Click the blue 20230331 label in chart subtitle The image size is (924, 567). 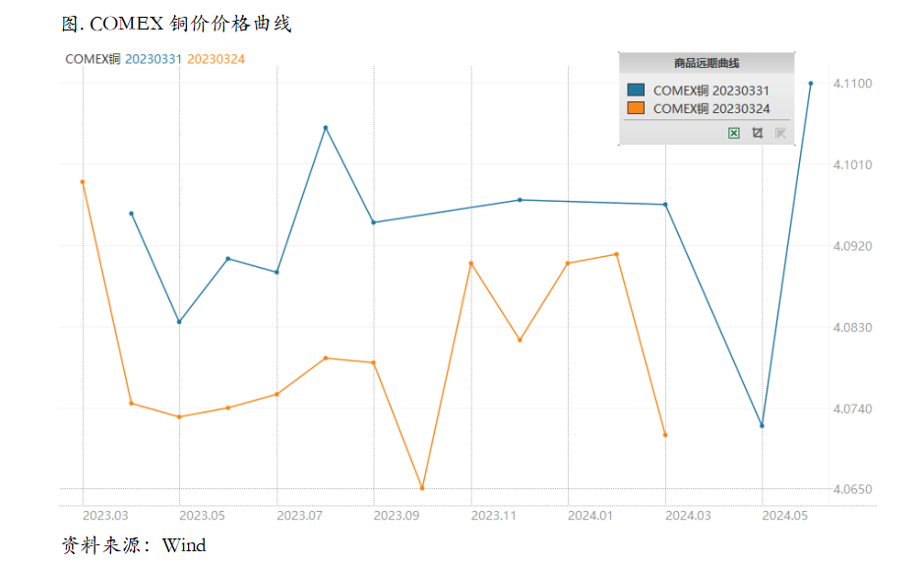click(x=154, y=59)
